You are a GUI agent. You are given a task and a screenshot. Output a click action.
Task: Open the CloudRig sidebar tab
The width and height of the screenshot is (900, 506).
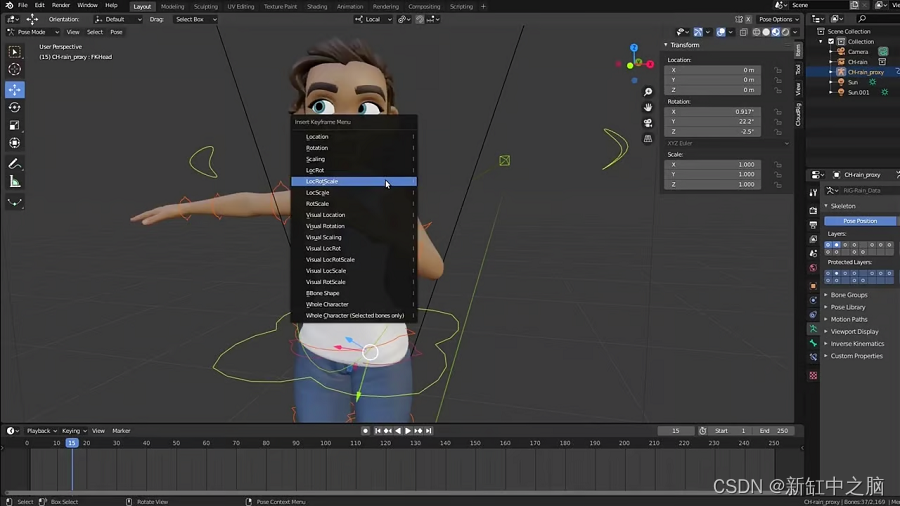click(x=798, y=115)
